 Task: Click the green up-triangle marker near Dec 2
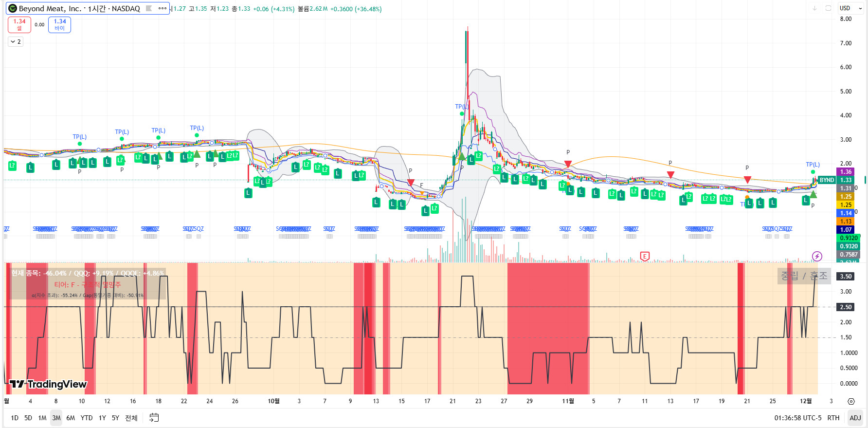[x=813, y=194]
